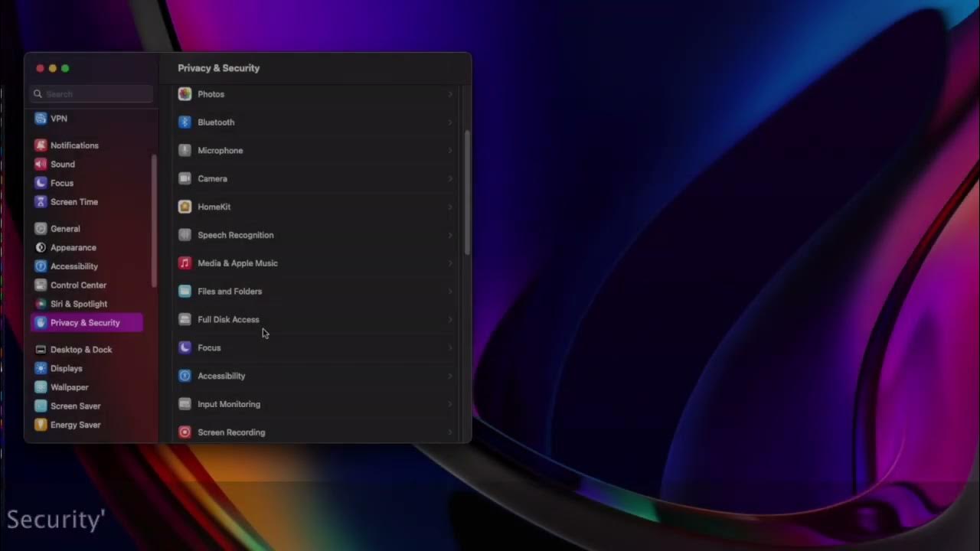Click the Microphone icon in privacy list
The width and height of the screenshot is (980, 551).
tap(185, 151)
